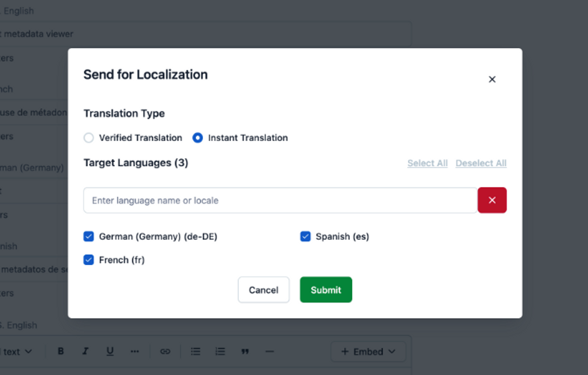Click the red clear language search button
This screenshot has width=588, height=375.
tap(492, 200)
